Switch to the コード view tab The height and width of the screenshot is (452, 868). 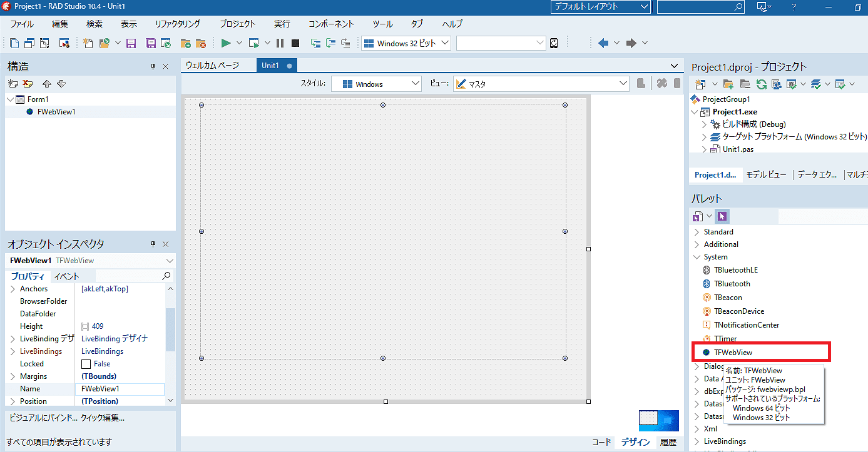coord(601,442)
